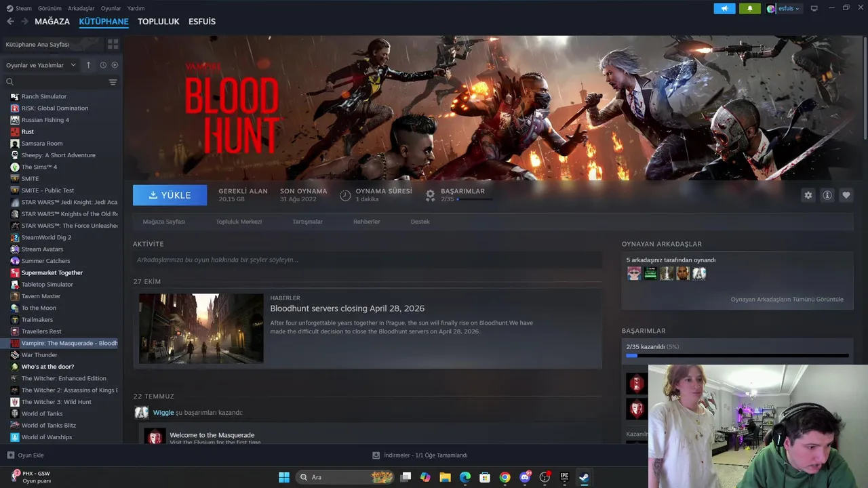868x488 pixels.
Task: Open the Destek link
Action: pyautogui.click(x=420, y=222)
